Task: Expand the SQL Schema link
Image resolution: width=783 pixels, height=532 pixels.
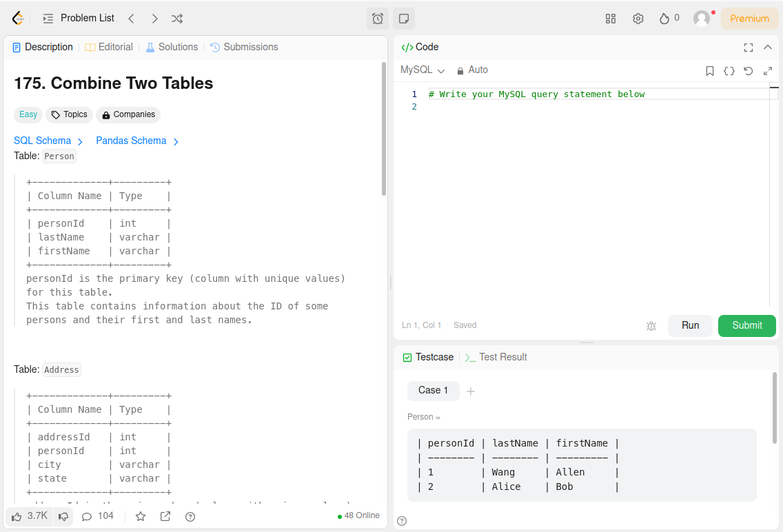Action: (x=48, y=141)
